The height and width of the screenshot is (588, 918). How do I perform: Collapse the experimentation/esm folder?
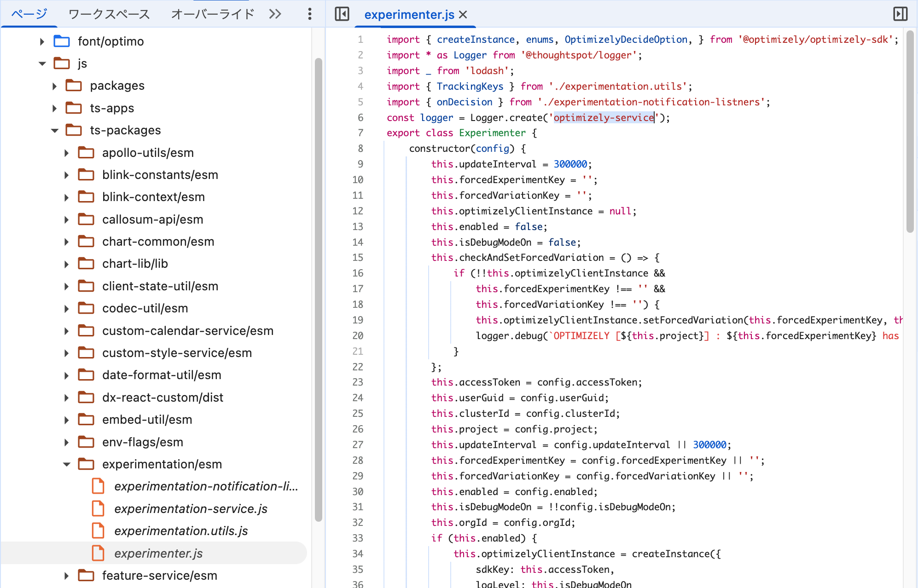tap(67, 464)
